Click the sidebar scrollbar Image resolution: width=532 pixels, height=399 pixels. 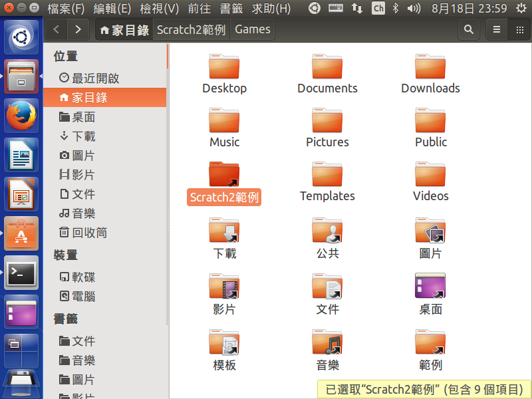(x=168, y=57)
